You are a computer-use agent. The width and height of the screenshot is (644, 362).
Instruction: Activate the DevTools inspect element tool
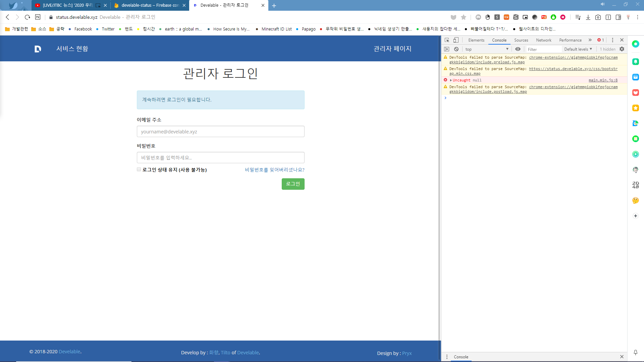point(447,40)
